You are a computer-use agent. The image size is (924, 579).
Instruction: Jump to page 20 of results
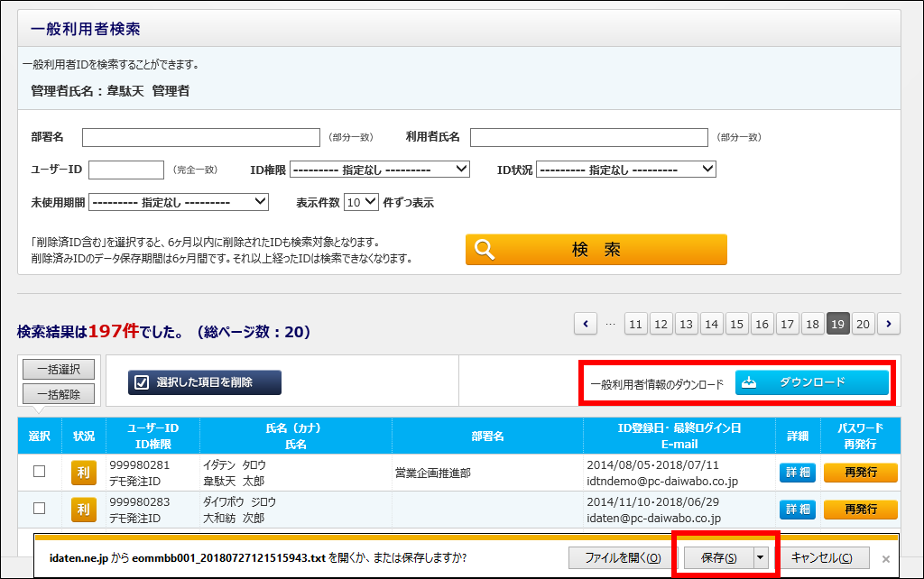[x=864, y=324]
